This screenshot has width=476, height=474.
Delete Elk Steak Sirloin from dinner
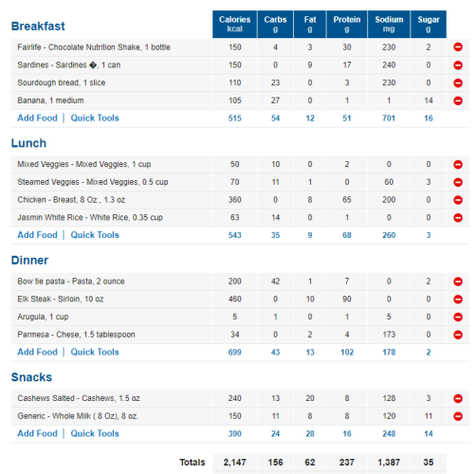[458, 299]
